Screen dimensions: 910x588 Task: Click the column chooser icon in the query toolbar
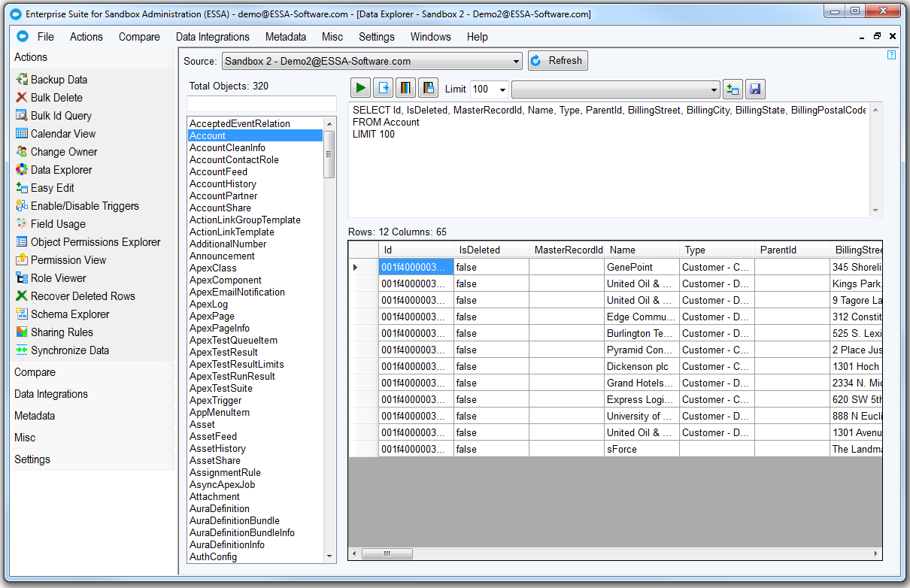[405, 89]
